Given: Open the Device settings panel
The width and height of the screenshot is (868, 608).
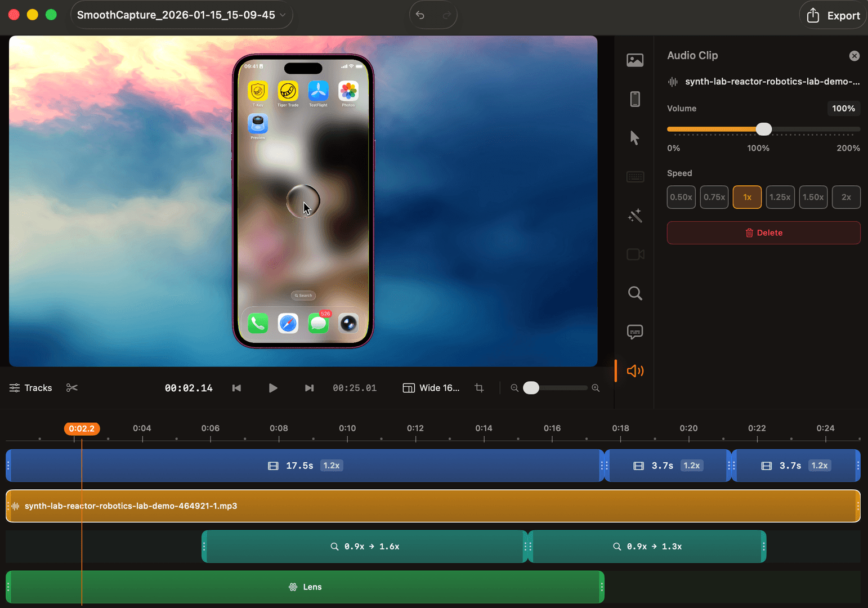Looking at the screenshot, I should click(x=635, y=99).
